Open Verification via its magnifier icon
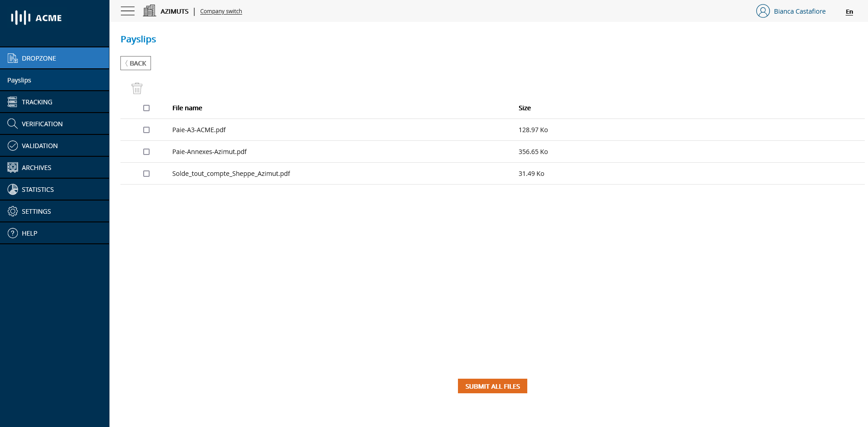The height and width of the screenshot is (427, 868). point(12,123)
